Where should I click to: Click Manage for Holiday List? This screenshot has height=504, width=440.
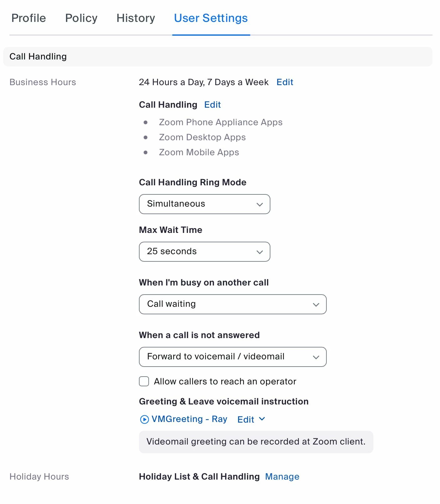[x=282, y=476]
